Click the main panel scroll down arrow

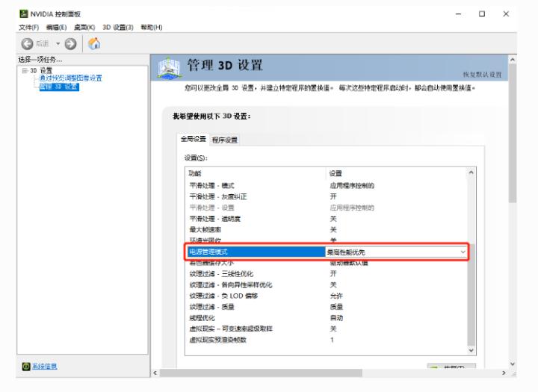513,364
